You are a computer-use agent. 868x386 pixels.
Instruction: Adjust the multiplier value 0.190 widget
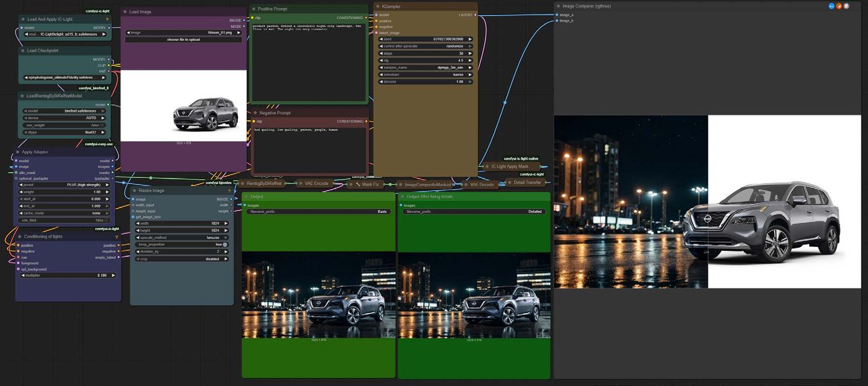coord(67,275)
